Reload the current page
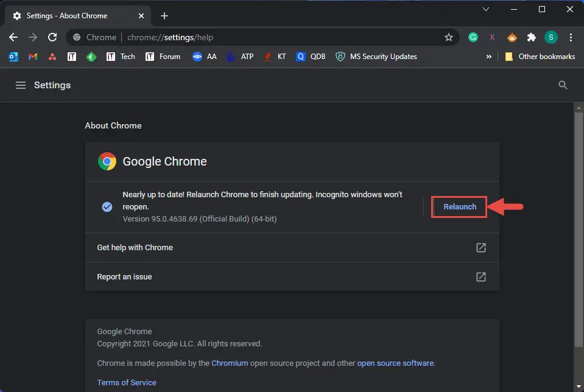This screenshot has width=584, height=392. click(52, 37)
